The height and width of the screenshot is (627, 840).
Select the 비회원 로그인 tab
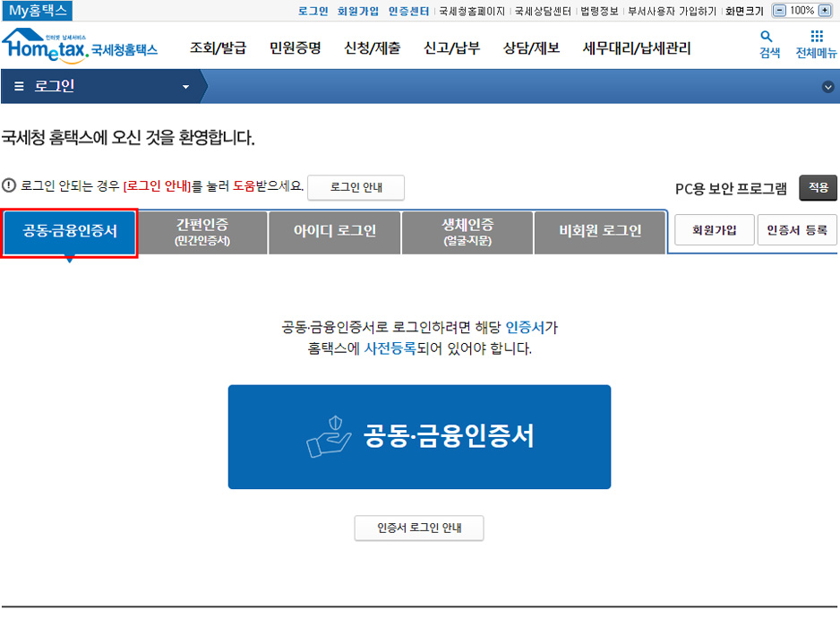click(x=600, y=232)
